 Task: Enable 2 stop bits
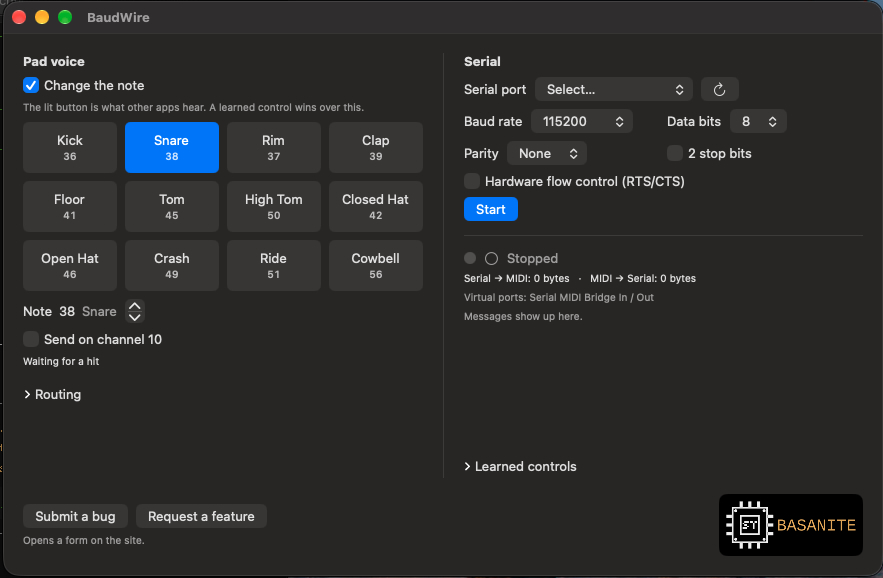675,153
